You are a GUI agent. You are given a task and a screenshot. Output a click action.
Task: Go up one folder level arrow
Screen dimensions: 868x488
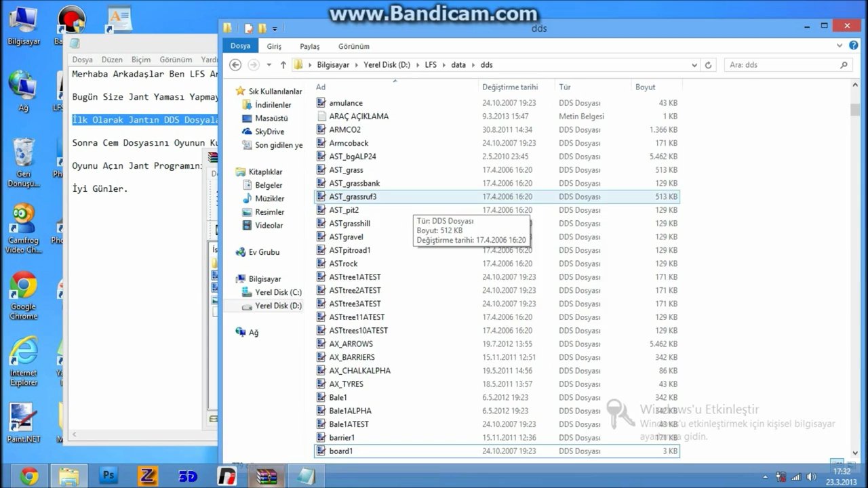(283, 65)
